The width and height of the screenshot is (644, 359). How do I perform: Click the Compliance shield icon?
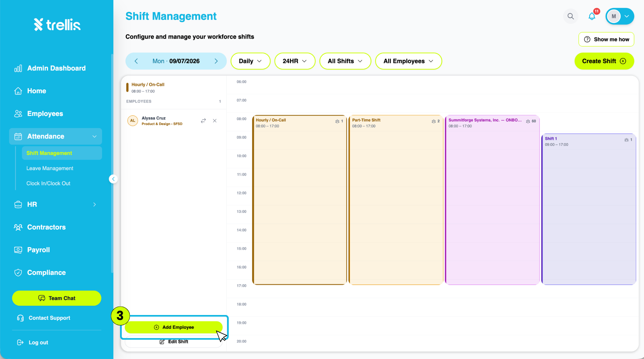tap(18, 273)
